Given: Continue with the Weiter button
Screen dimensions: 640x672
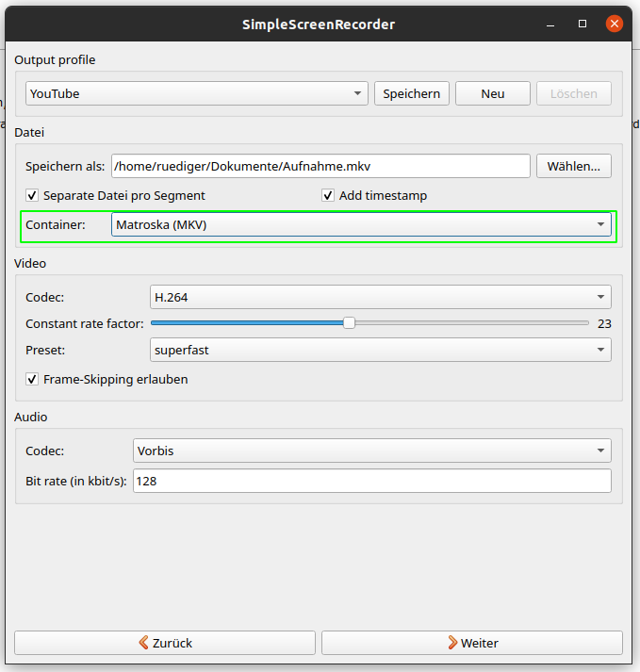Looking at the screenshot, I should 472,643.
